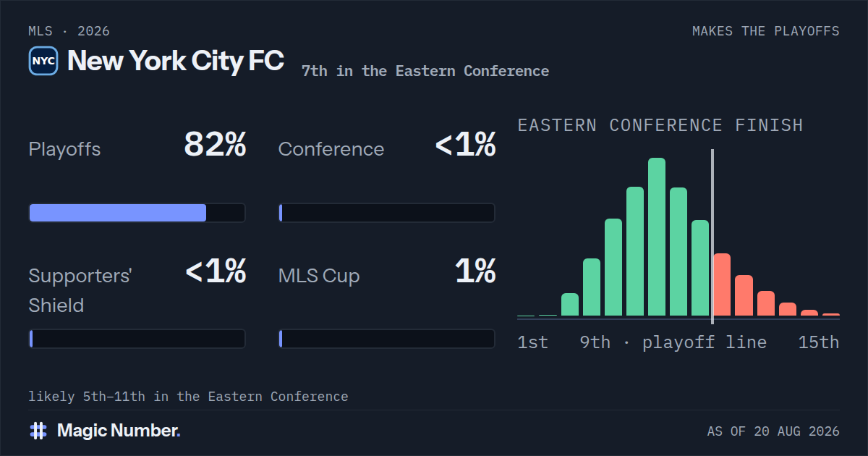The width and height of the screenshot is (868, 456).
Task: Click the likely 5th–11th range text
Action: tap(188, 397)
